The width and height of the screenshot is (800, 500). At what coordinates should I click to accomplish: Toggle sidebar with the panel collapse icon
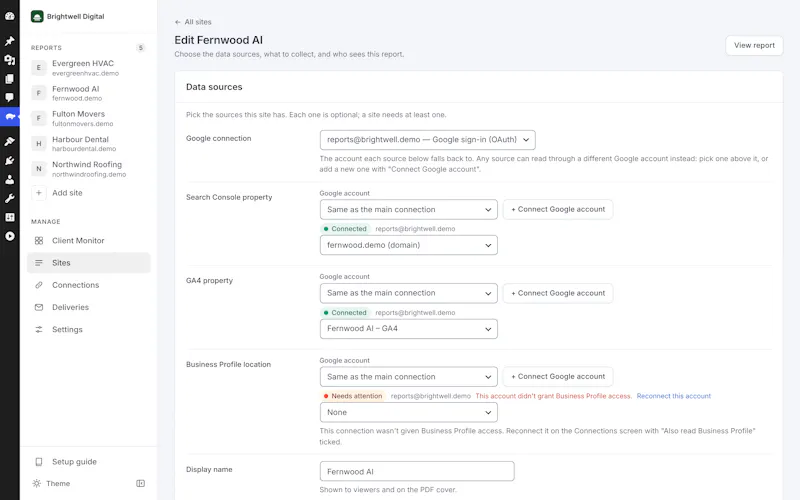click(140, 484)
